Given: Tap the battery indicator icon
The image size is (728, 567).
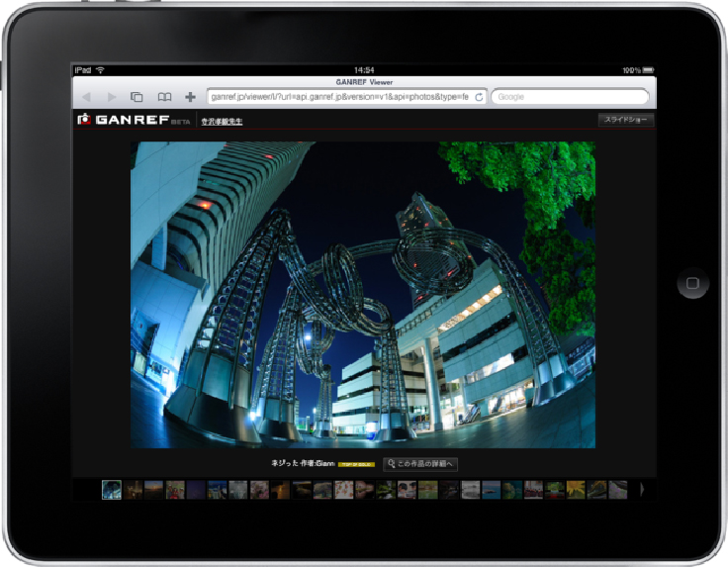Looking at the screenshot, I should pyautogui.click(x=648, y=70).
